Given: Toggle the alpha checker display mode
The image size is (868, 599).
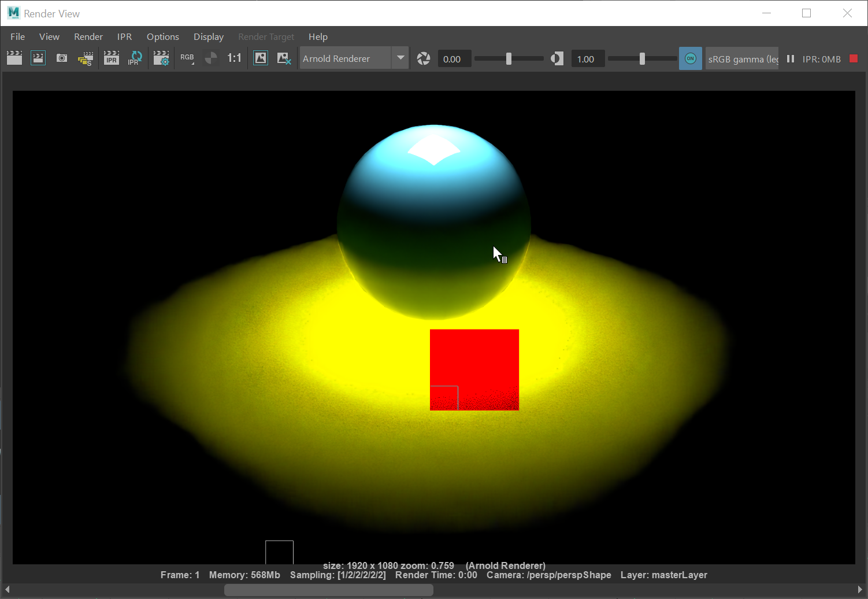Looking at the screenshot, I should [211, 58].
